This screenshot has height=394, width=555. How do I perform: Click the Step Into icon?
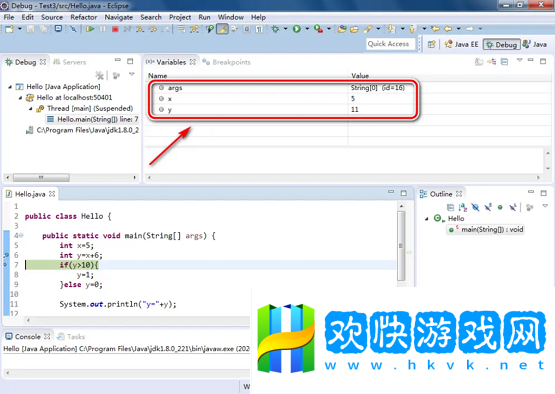(140, 29)
